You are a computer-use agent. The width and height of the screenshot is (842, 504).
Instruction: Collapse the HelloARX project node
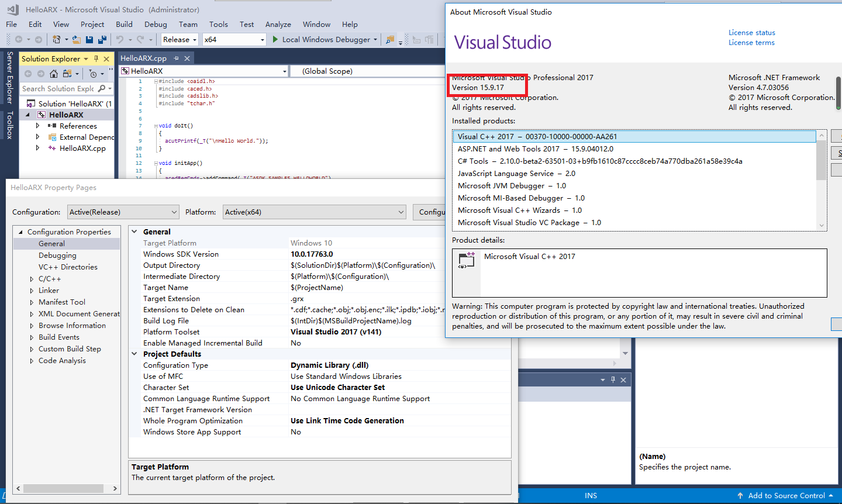click(27, 115)
